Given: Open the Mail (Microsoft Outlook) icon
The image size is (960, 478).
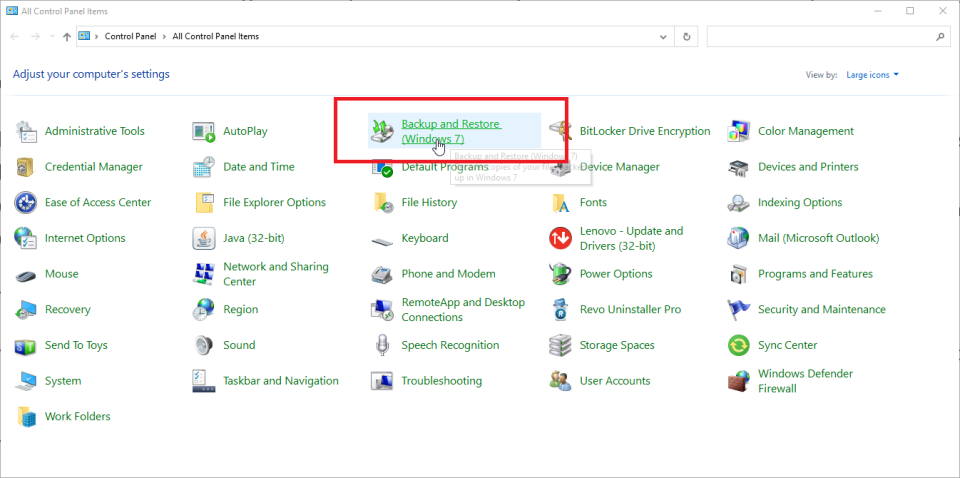Looking at the screenshot, I should pyautogui.click(x=739, y=237).
